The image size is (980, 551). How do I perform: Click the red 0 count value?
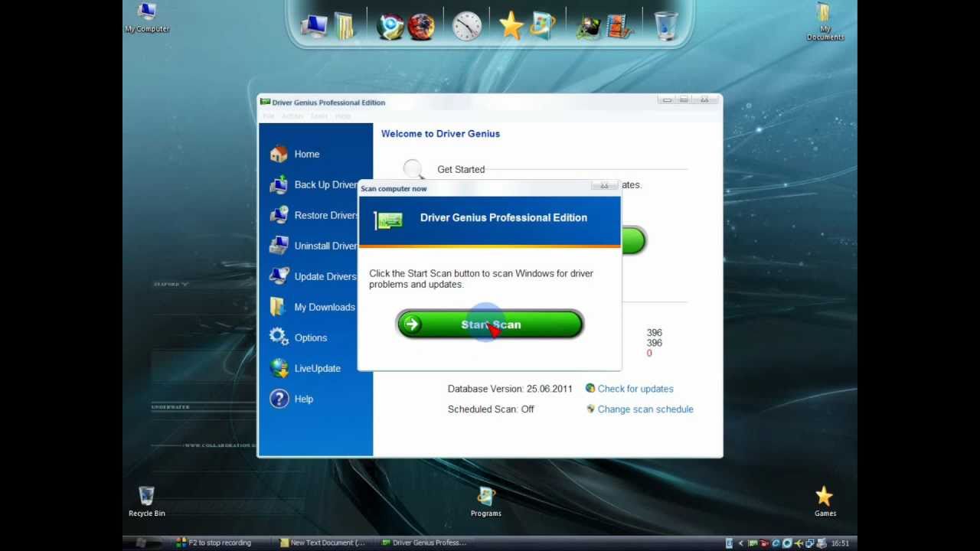click(649, 353)
